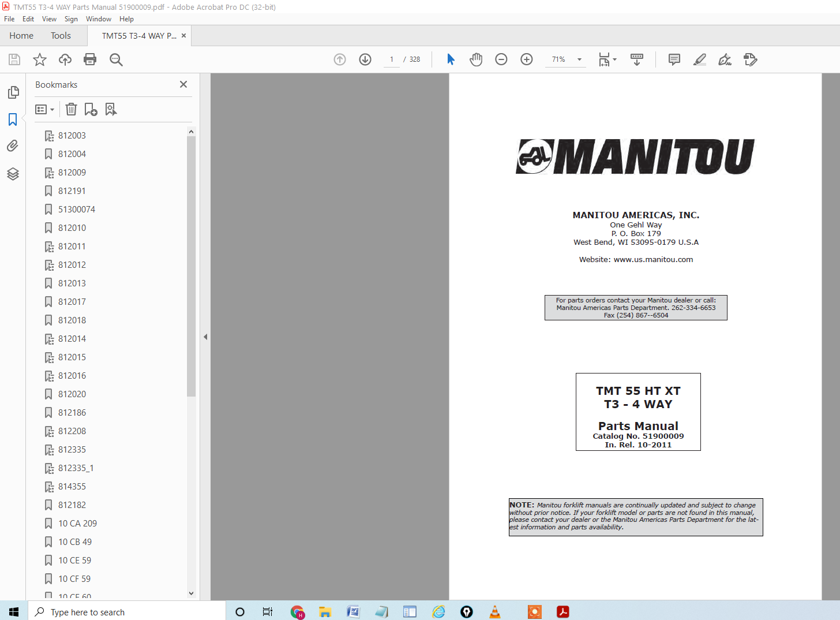Select bookmark 812003
Viewport: 840px width, 620px height.
[72, 136]
